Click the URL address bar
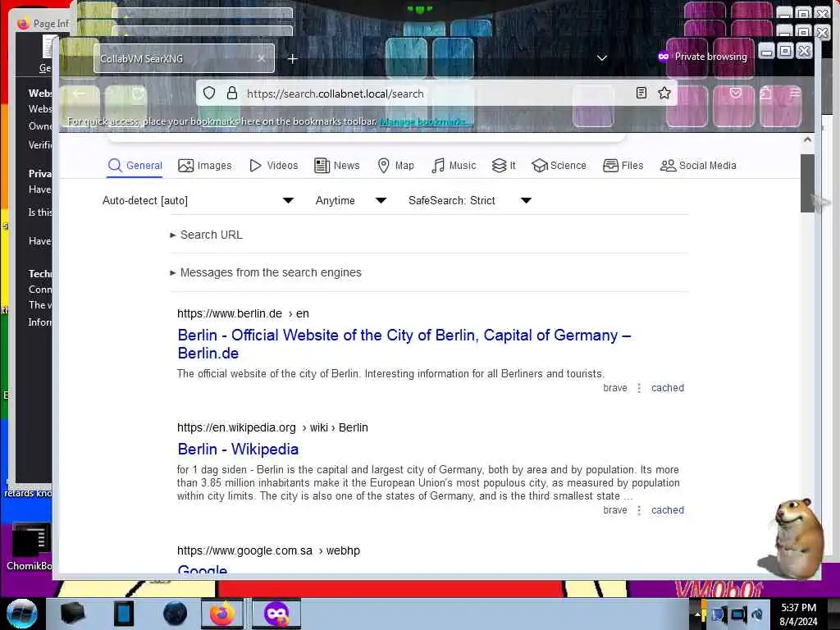This screenshot has width=840, height=630. tap(436, 94)
